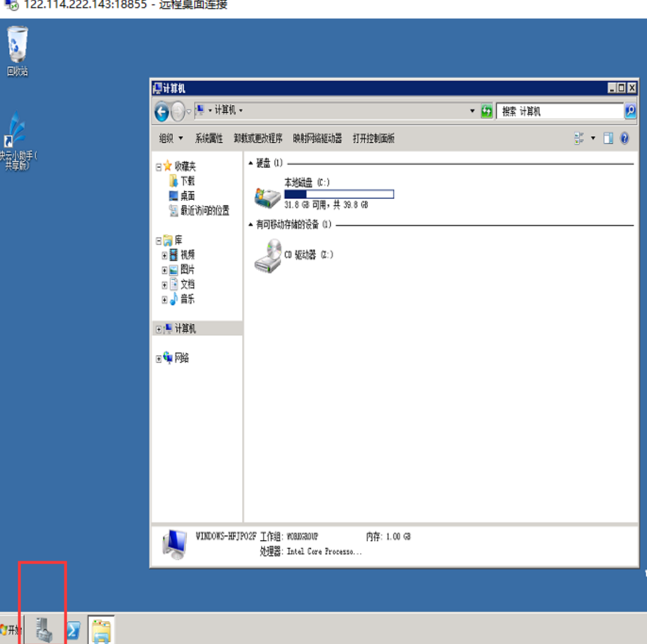Click Open Control Panel in toolbar
647x644 pixels.
point(373,139)
